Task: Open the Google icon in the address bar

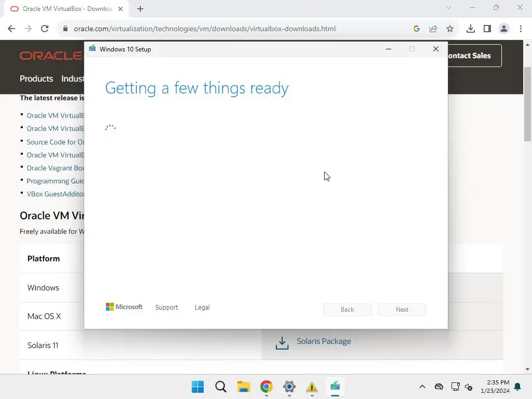Action: 417,29
